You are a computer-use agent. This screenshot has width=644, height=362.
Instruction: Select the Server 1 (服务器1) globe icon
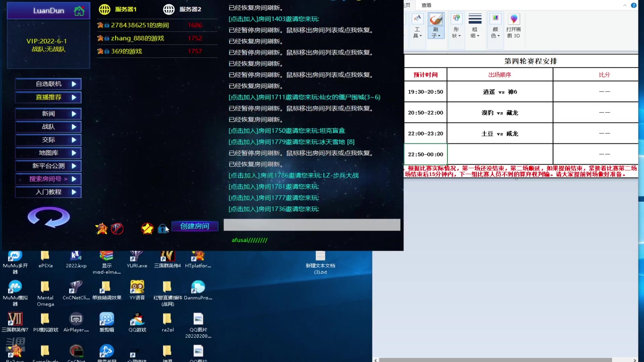pos(105,9)
